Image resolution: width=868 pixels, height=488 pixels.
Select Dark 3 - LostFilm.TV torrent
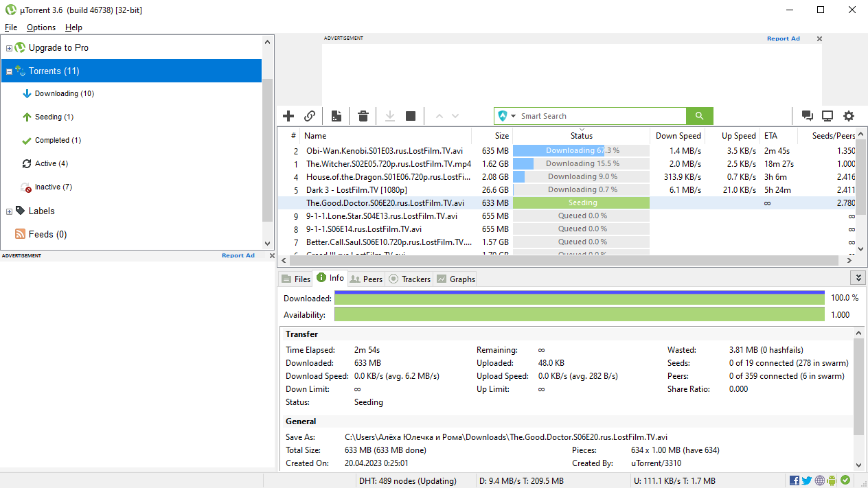567,189
